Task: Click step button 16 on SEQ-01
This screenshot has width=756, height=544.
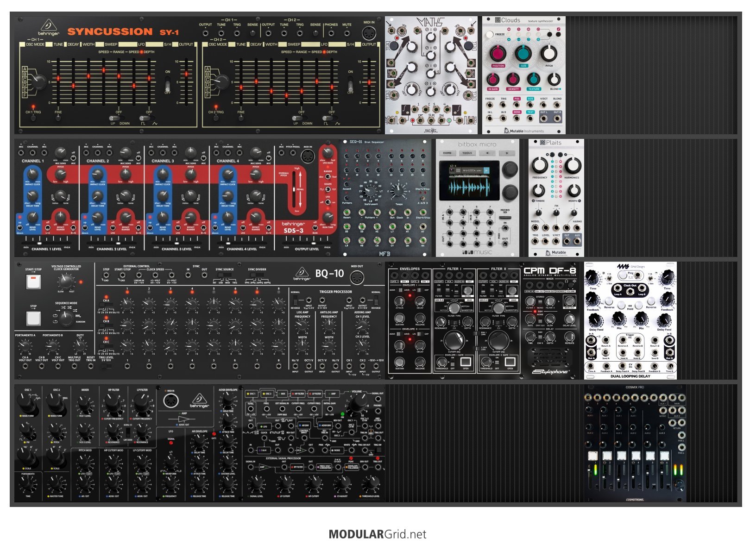Action: tap(423, 169)
